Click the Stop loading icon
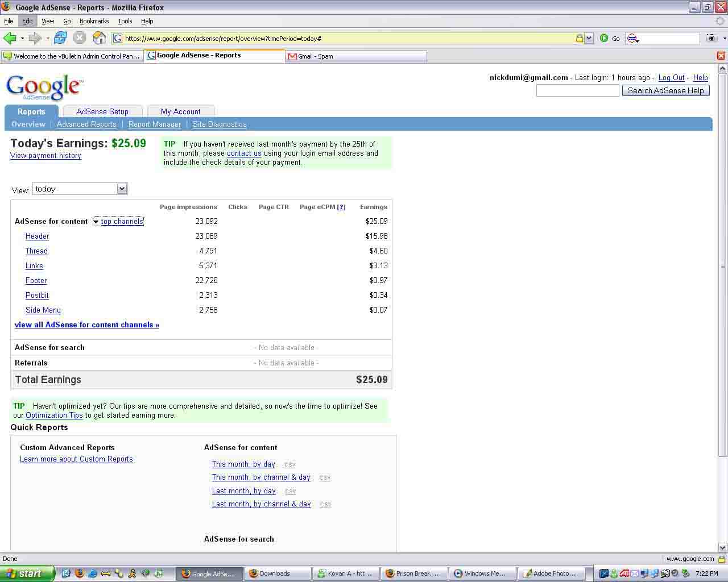The height and width of the screenshot is (582, 728). click(x=80, y=38)
